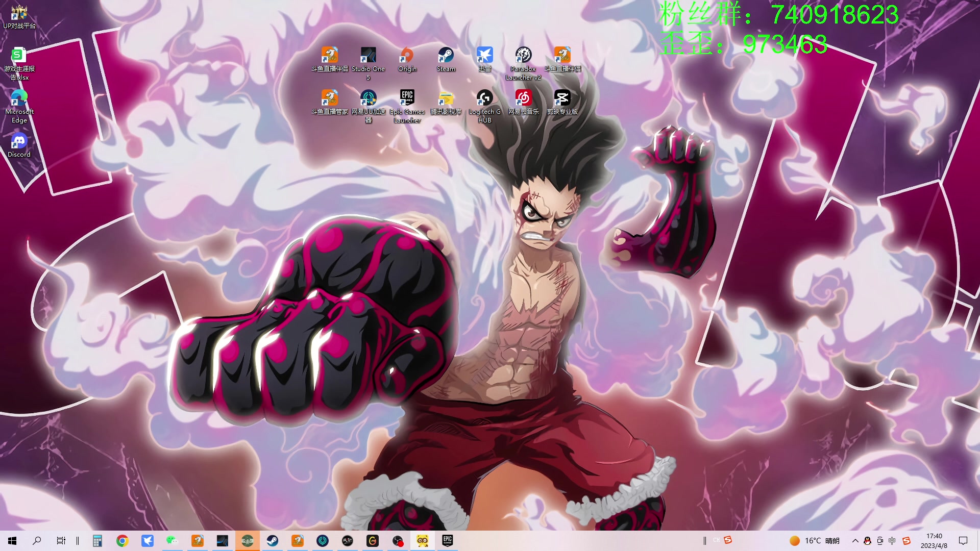Open Google Chrome from the taskbar
Image resolution: width=980 pixels, height=551 pixels.
coord(122,541)
